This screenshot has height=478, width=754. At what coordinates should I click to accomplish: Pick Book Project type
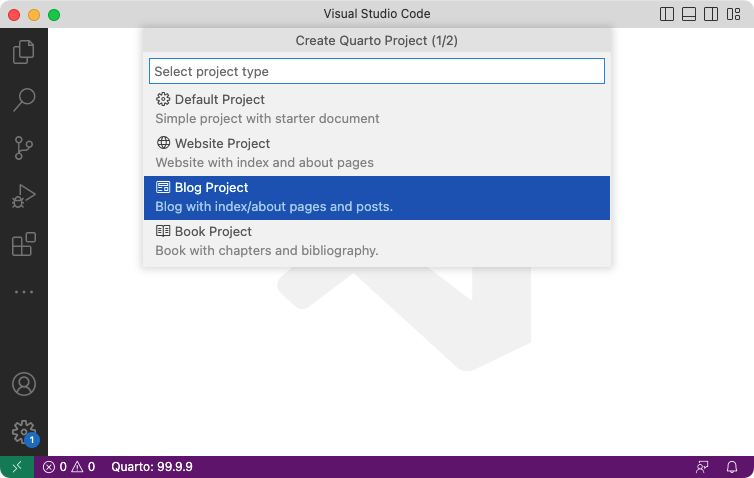point(377,241)
